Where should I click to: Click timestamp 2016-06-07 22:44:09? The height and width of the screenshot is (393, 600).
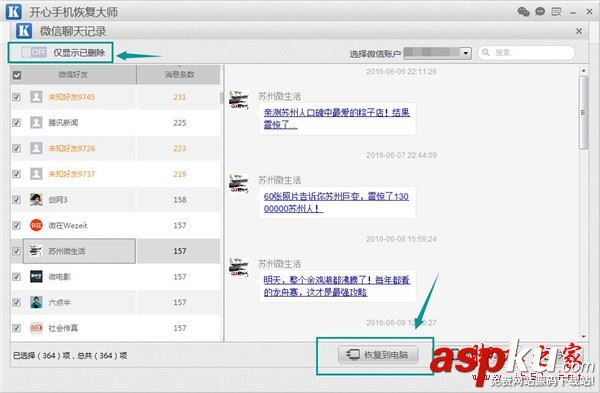coord(401,155)
